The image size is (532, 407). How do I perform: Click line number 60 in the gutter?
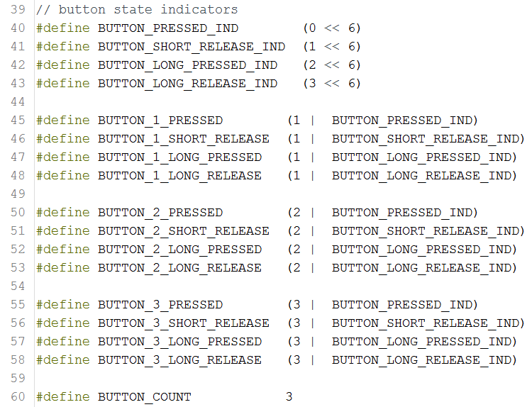click(x=18, y=397)
